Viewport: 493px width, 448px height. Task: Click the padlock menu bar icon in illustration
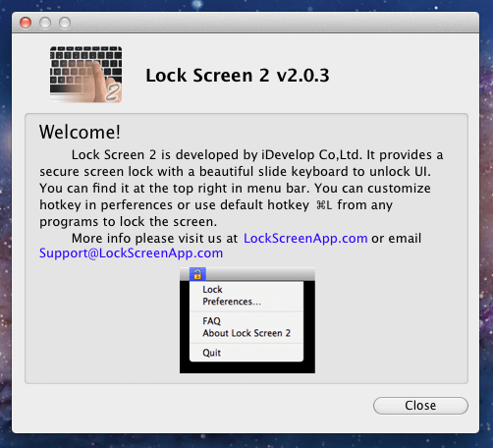click(x=197, y=274)
